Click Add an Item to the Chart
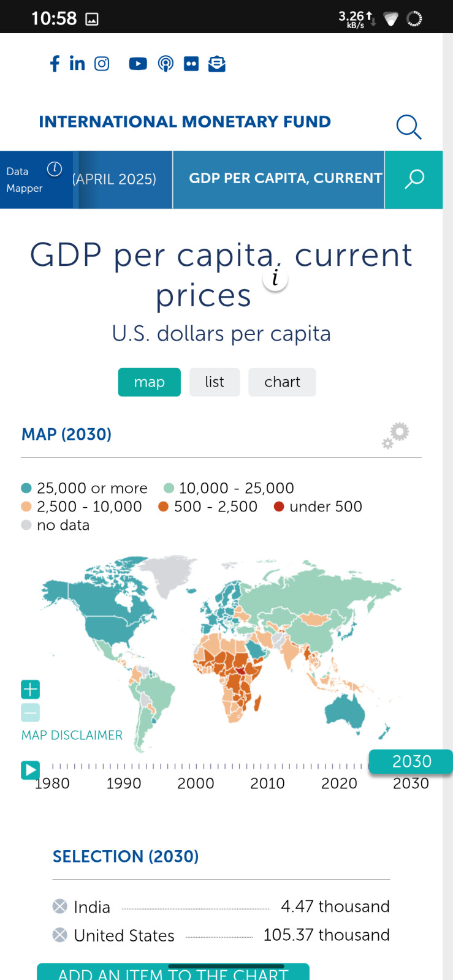 click(x=173, y=973)
